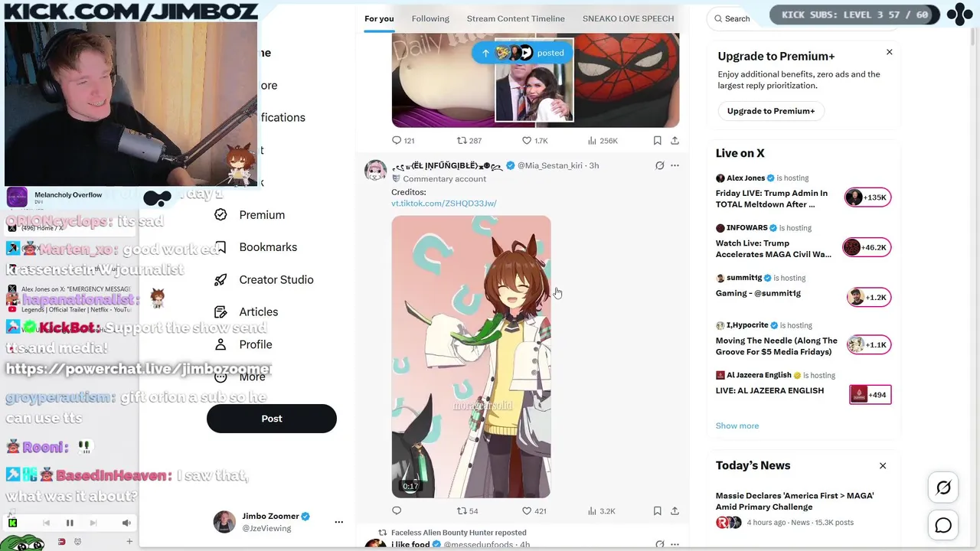
Task: Bookmark the Mia_Sestan_kiri post
Action: (657, 510)
